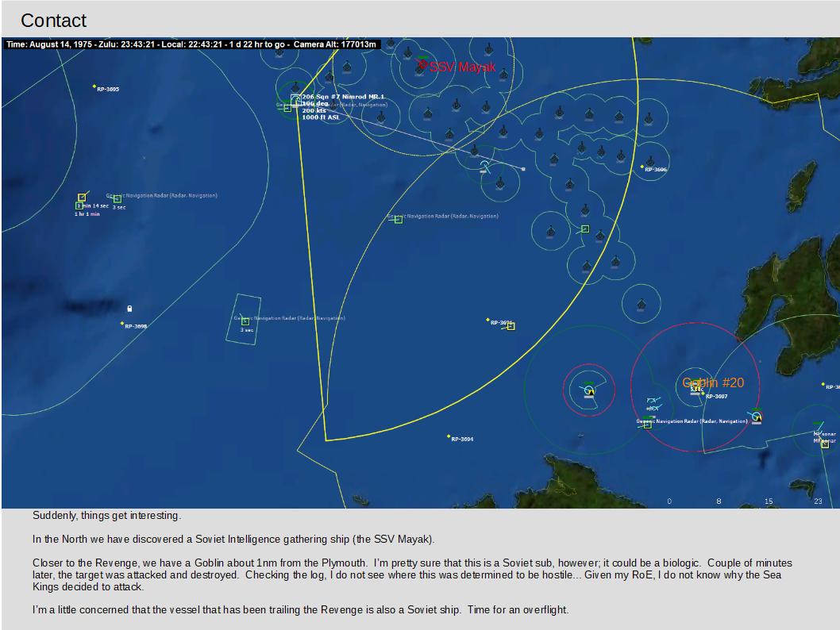Select the contact square under Goblin-area Navigation Radar label
Viewport: 840px width, 630px height.
(648, 425)
